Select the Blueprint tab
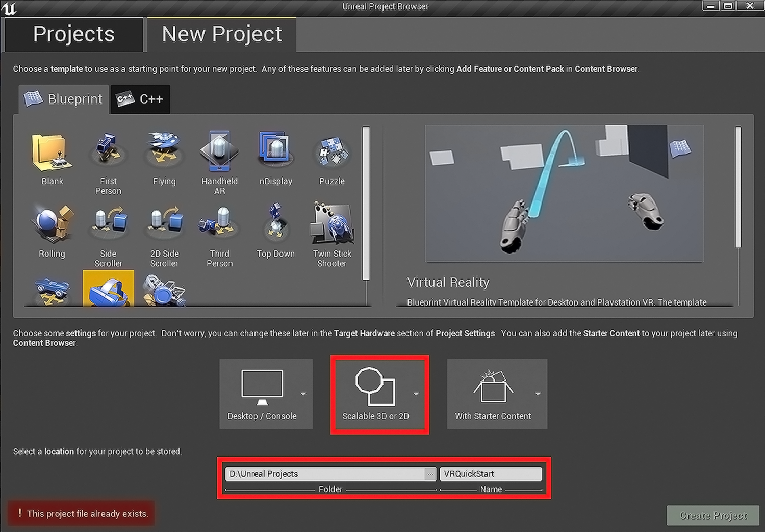Viewport: 765px width, 532px height. tap(64, 99)
